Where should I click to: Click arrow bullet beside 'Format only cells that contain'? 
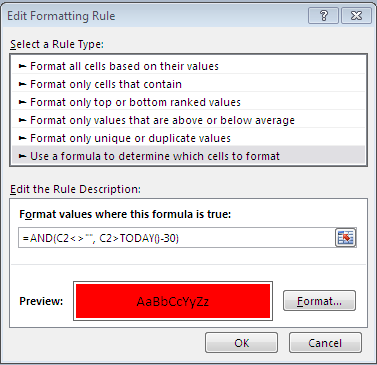coord(22,84)
